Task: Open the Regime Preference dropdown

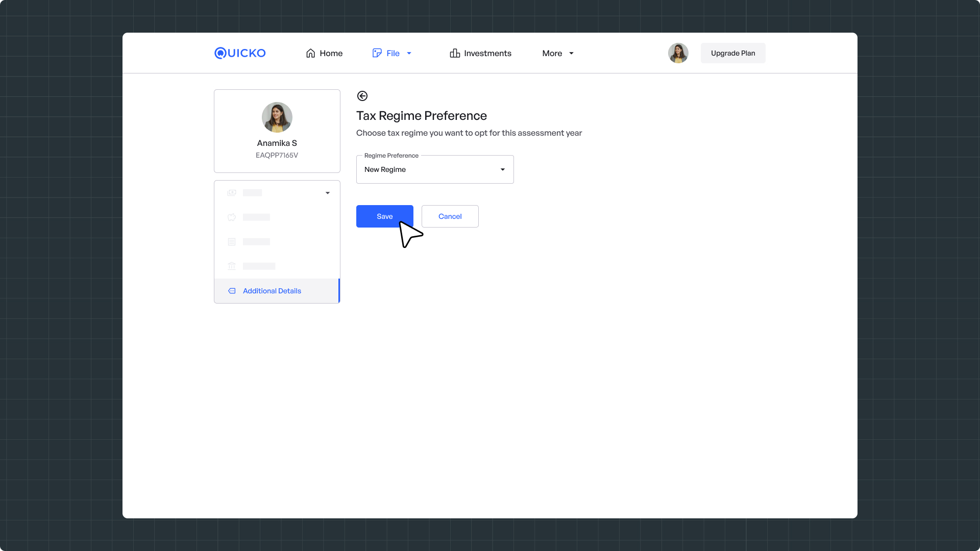Action: 435,169
